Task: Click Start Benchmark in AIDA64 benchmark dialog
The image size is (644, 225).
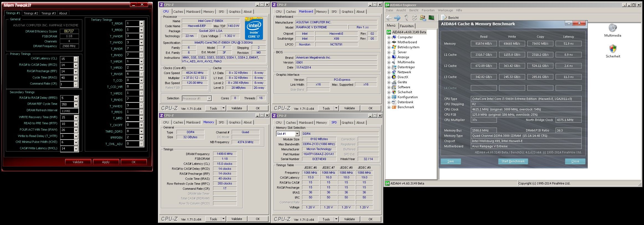Action: (x=513, y=161)
